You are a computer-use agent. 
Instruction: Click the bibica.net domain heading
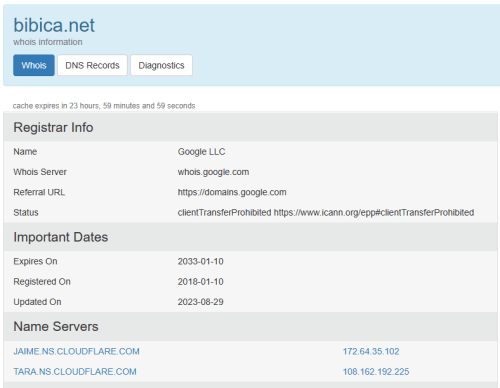click(54, 25)
